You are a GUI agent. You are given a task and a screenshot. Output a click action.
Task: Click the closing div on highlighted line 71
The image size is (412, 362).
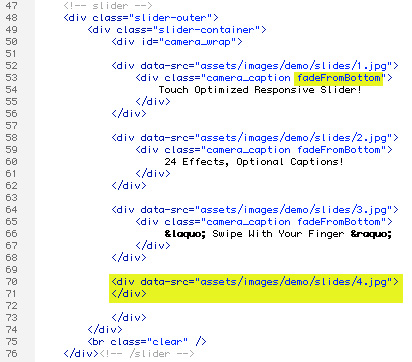pos(129,294)
